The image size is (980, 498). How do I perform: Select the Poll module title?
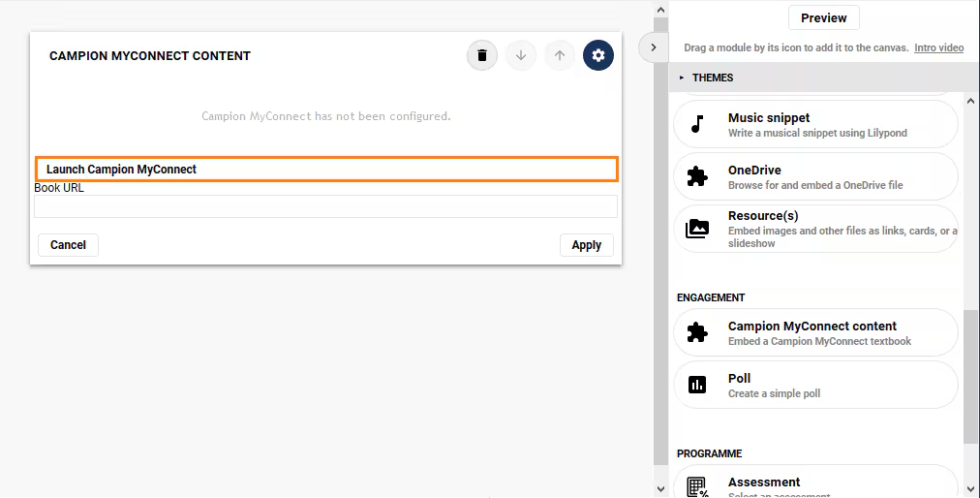coord(740,379)
